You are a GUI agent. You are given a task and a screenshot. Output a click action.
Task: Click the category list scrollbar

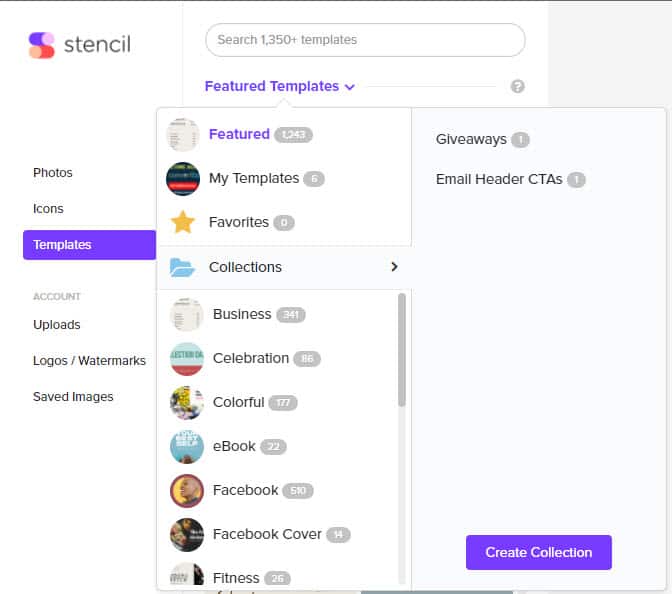click(402, 350)
